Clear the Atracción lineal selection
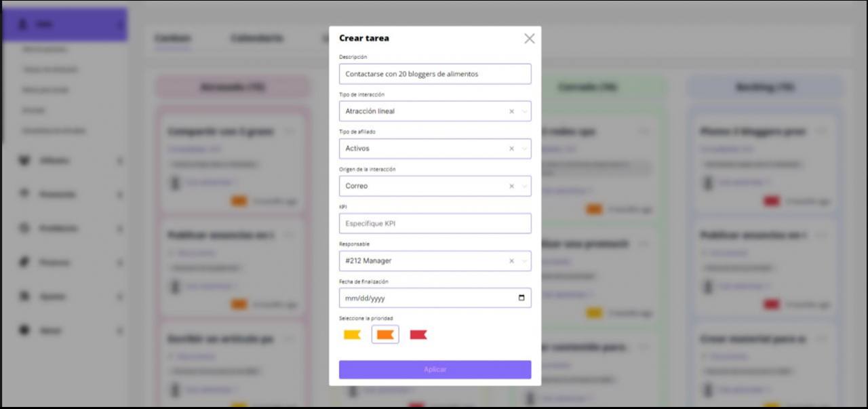The image size is (868, 409). point(511,111)
